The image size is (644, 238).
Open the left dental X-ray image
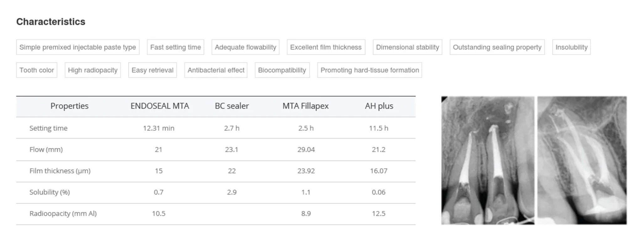(x=488, y=160)
